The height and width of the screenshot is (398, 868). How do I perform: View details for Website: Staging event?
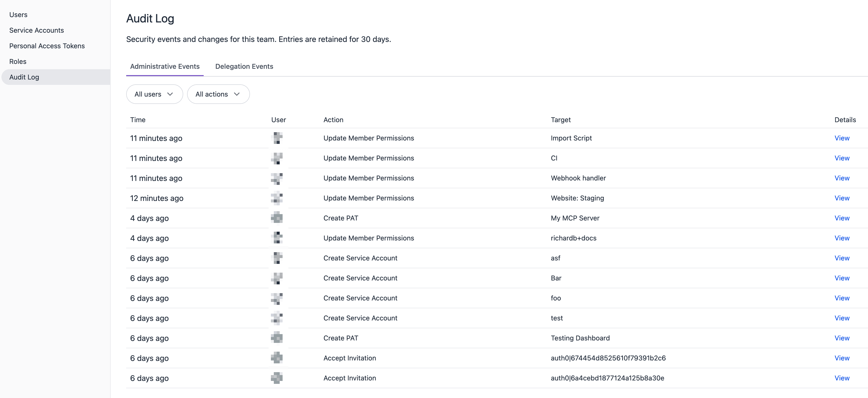tap(842, 198)
